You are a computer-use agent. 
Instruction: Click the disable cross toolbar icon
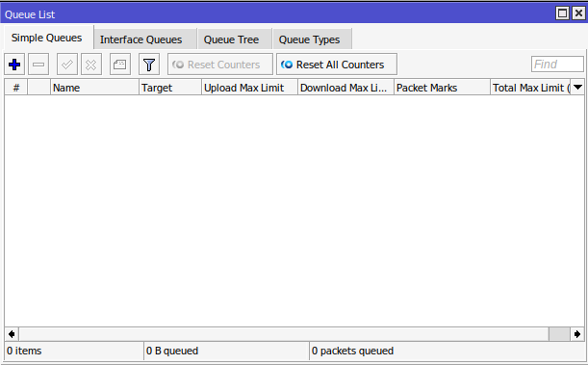(91, 65)
